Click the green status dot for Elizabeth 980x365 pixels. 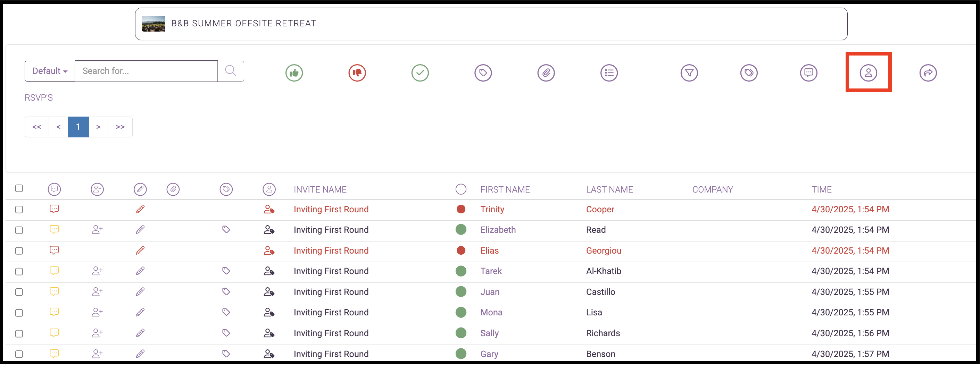coord(461,230)
